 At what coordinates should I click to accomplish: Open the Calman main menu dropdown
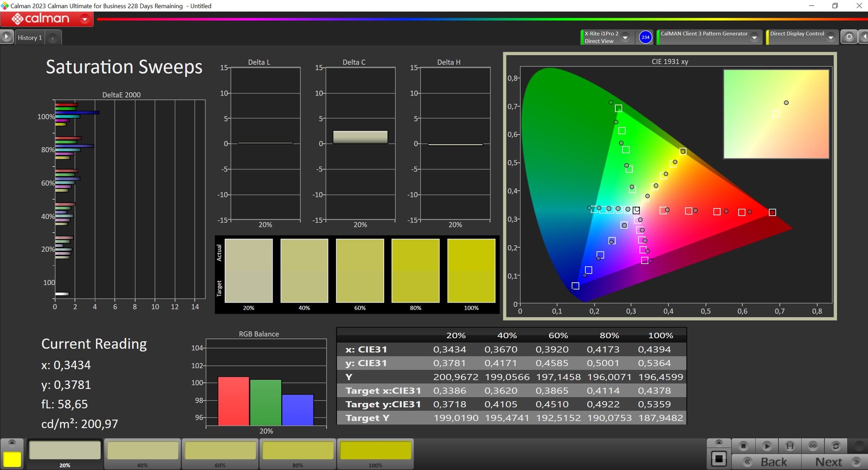point(85,19)
